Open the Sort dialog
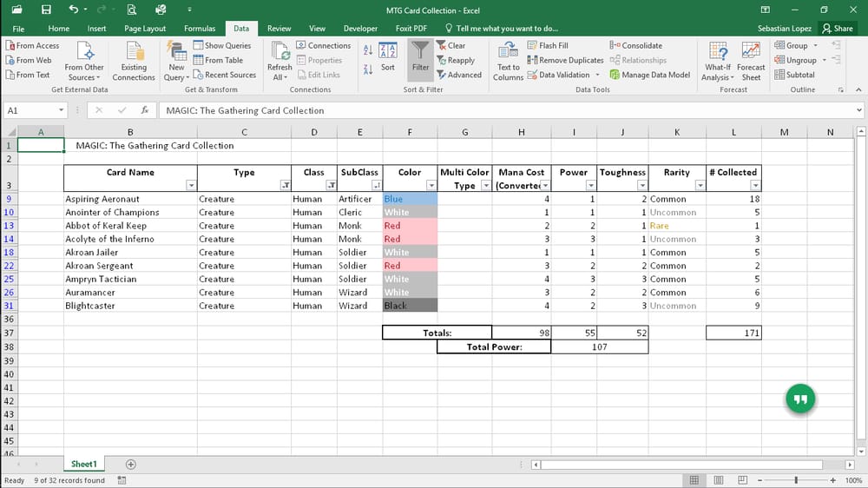This screenshot has width=868, height=488. coord(387,57)
